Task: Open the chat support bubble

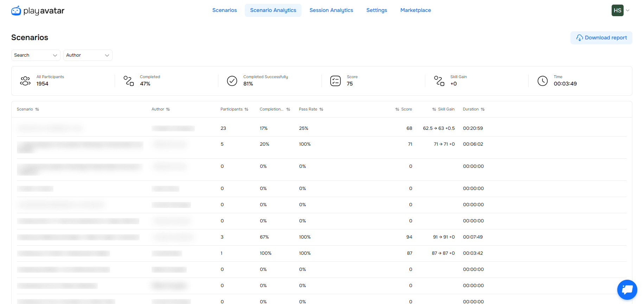Action: [x=627, y=290]
